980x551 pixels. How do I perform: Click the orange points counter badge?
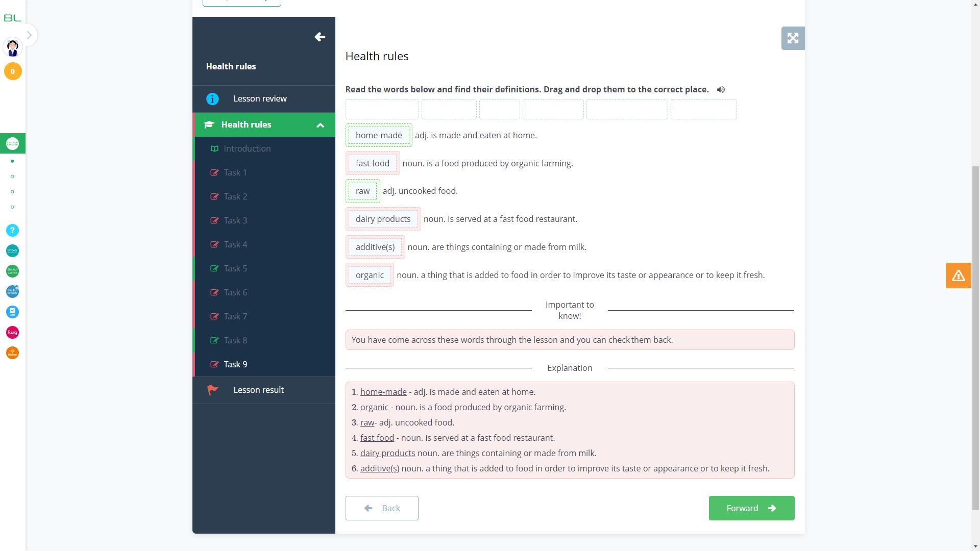pyautogui.click(x=13, y=71)
